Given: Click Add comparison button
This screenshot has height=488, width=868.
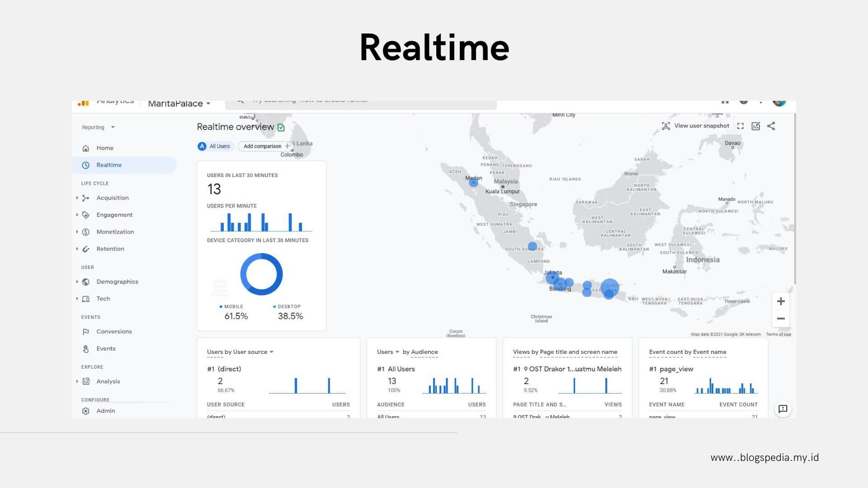Looking at the screenshot, I should pyautogui.click(x=266, y=146).
